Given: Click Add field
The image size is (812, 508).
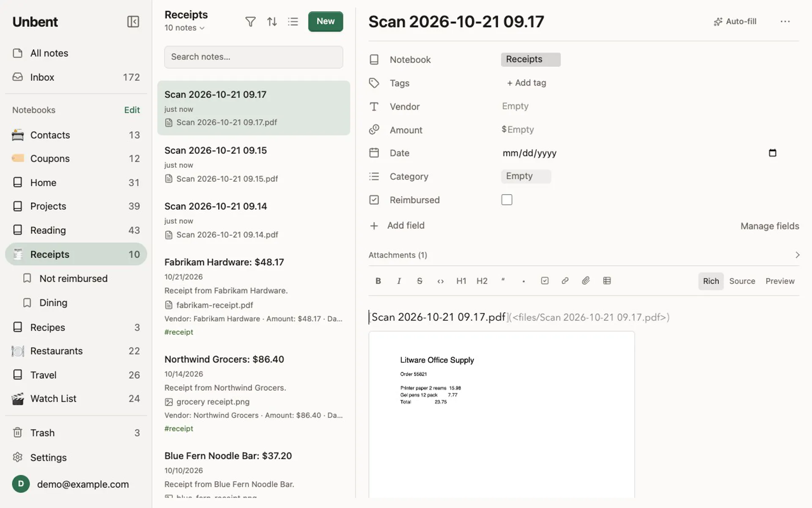Looking at the screenshot, I should 397,226.
